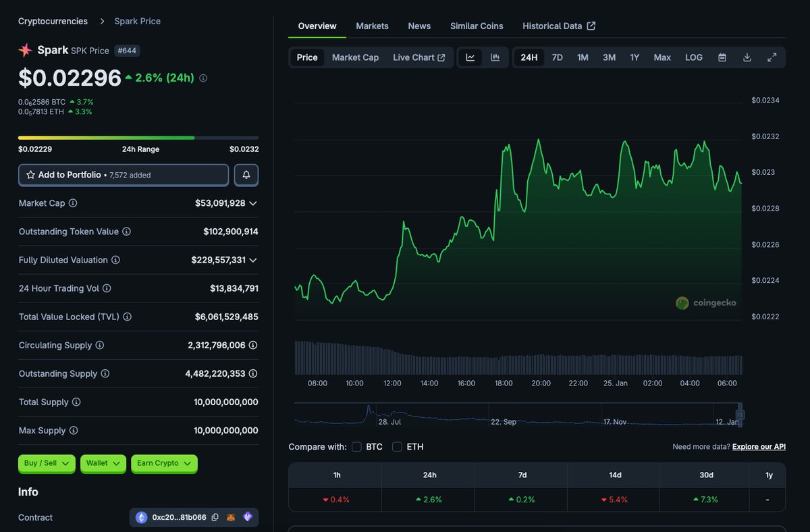
Task: Click info icon beside Total Value Locked
Action: pos(127,317)
